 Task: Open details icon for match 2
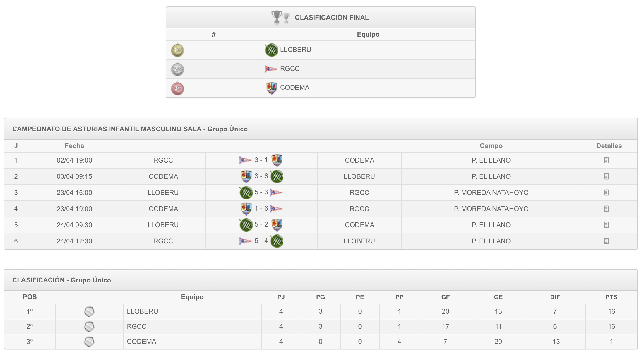click(x=606, y=176)
